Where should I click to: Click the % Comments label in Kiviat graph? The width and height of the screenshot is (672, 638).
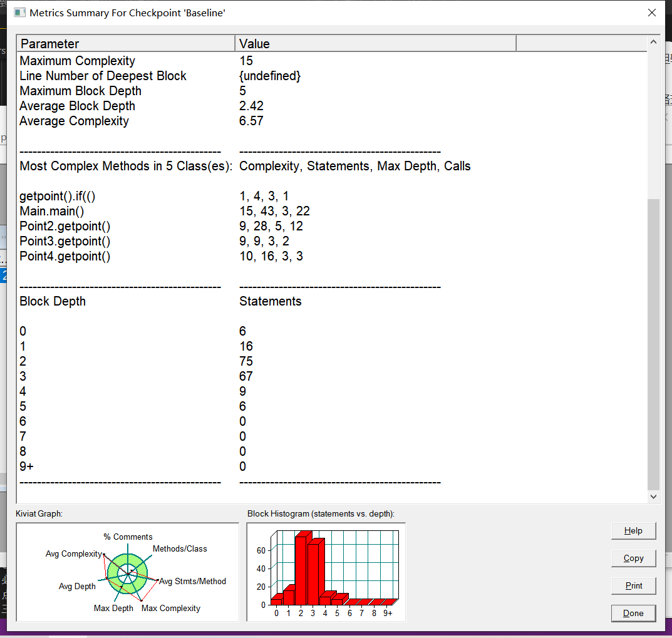pyautogui.click(x=128, y=537)
